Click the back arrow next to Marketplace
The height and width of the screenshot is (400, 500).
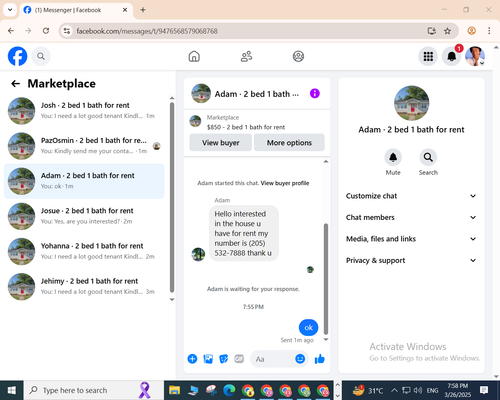(x=15, y=84)
